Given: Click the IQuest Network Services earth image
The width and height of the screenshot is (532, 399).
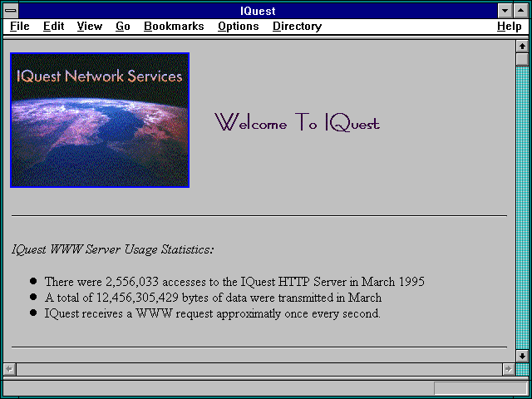Looking at the screenshot, I should [x=100, y=120].
